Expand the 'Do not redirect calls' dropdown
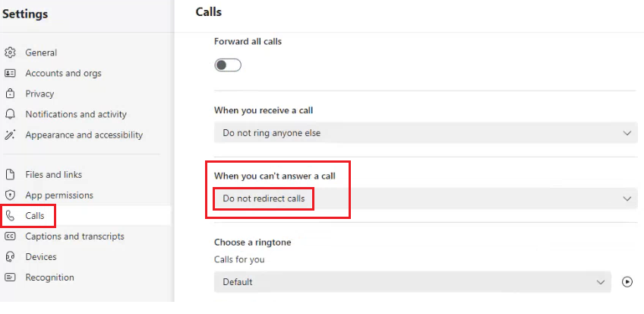Image resolution: width=644 pixels, height=314 pixels. point(425,198)
